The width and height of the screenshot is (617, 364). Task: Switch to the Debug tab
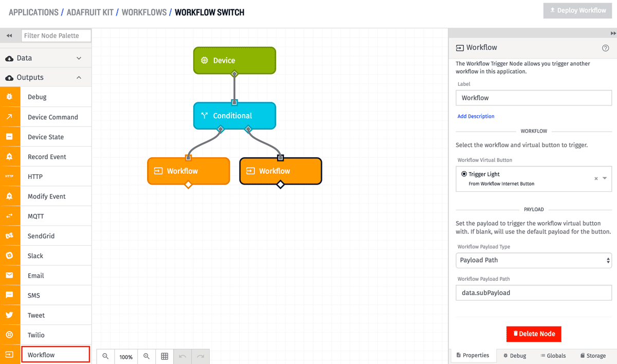click(x=515, y=356)
